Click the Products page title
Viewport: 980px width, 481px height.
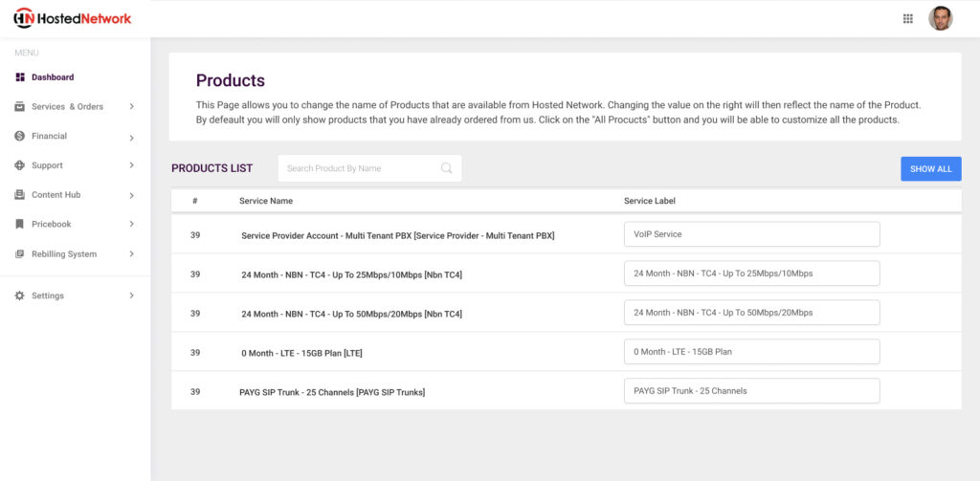pyautogui.click(x=231, y=80)
